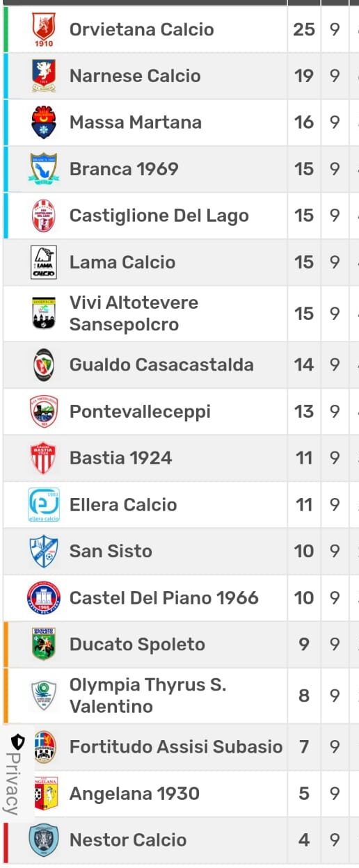359x868 pixels.
Task: Click the Castiglione Del Lago crest
Action: point(44,216)
